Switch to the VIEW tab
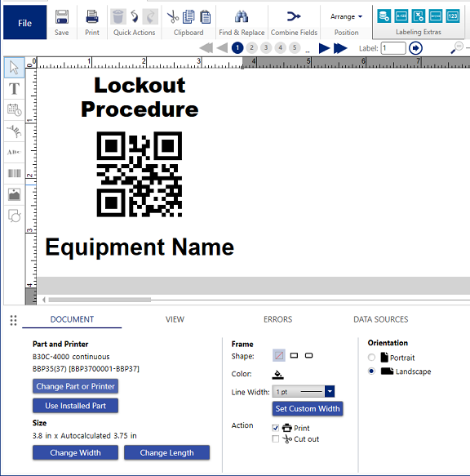Image resolution: width=470 pixels, height=476 pixels. point(175,319)
